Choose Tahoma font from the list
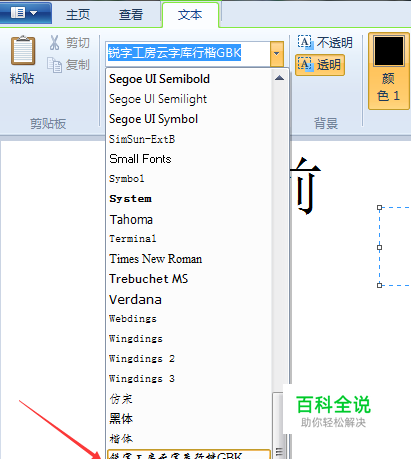The width and height of the screenshot is (411, 459). 189,219
